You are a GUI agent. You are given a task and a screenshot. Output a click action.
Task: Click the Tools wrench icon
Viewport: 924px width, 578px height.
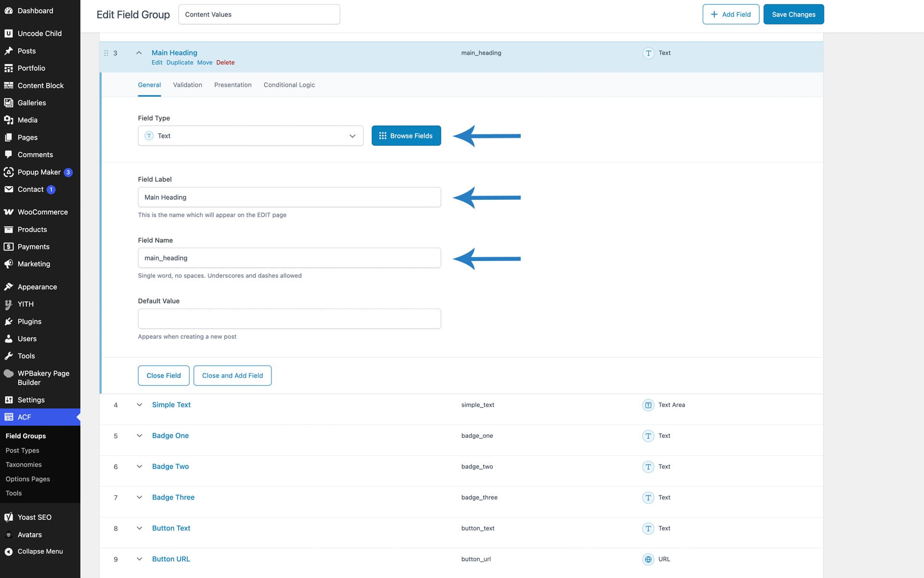click(x=9, y=356)
